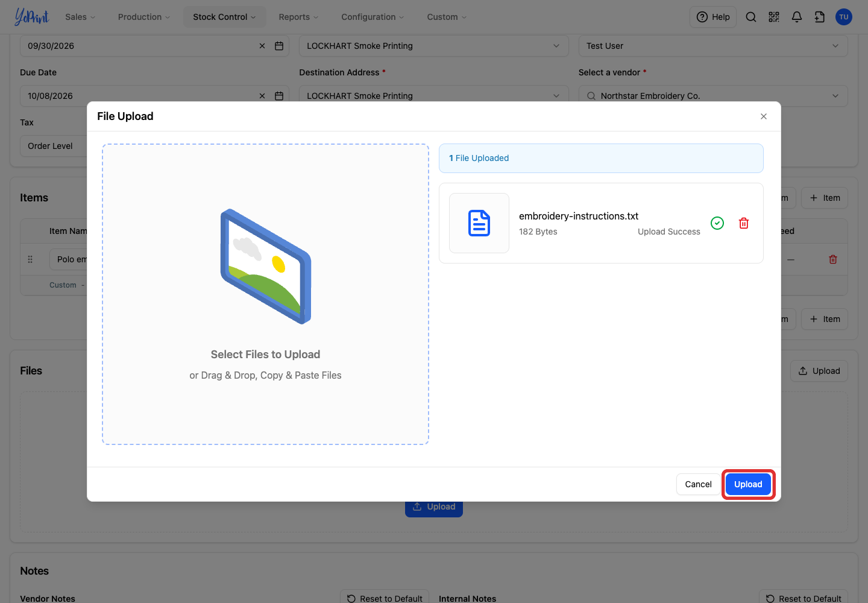Click the Upload button in Files header

[819, 371]
